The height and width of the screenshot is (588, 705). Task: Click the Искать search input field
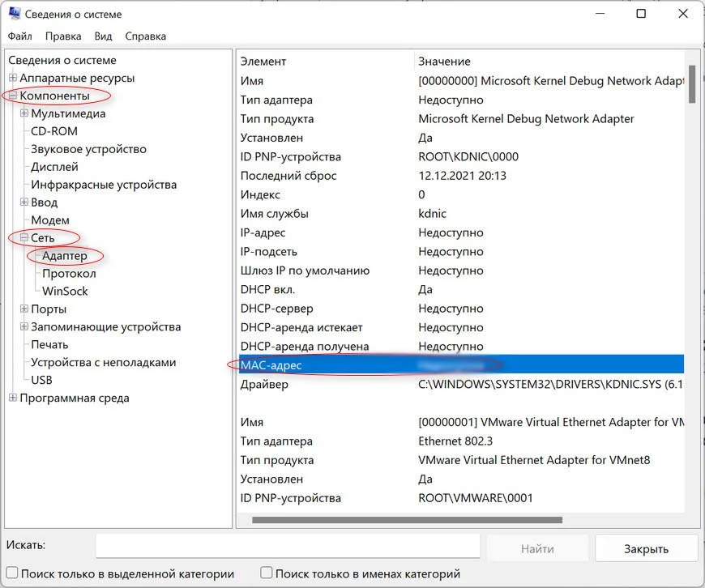coord(288,547)
